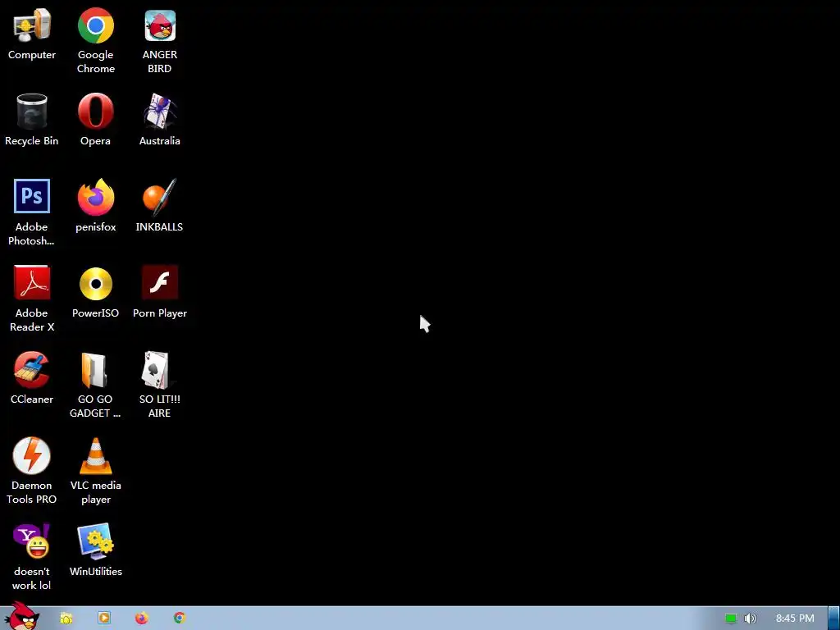Select the Australia spider solitaire icon
This screenshot has width=840, height=630.
[160, 120]
